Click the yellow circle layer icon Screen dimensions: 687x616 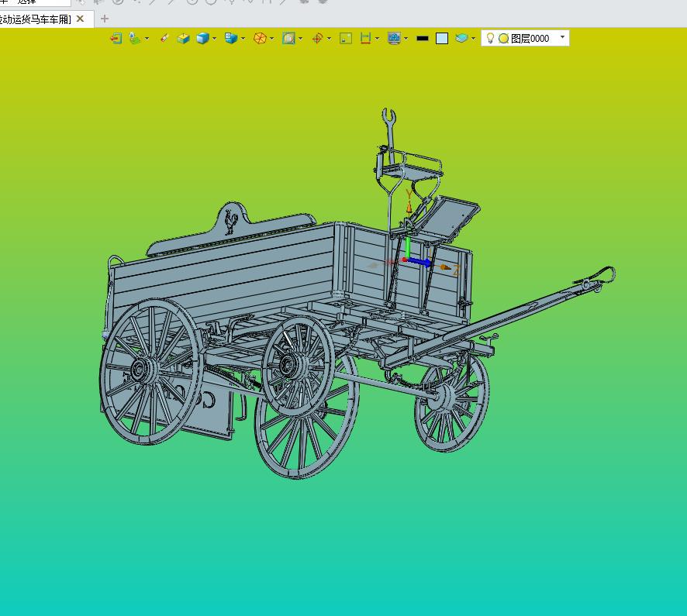[504, 39]
